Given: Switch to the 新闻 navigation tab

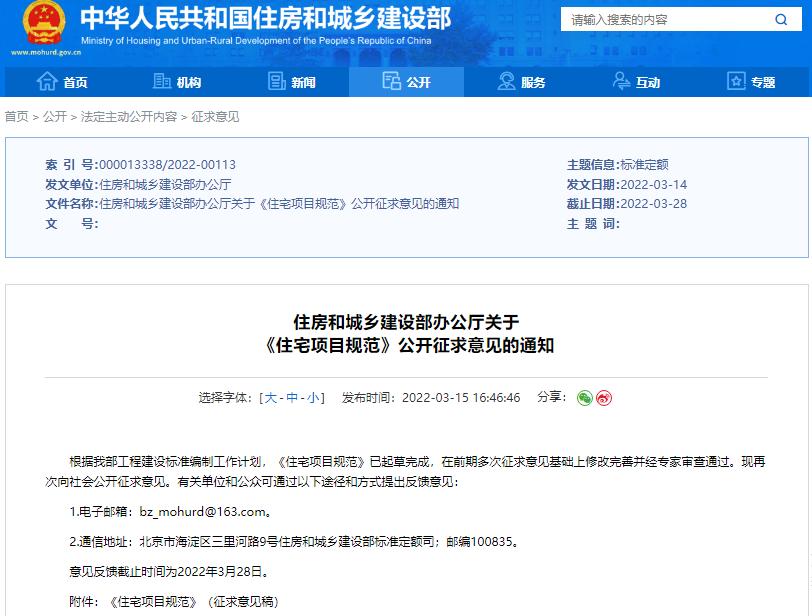Looking at the screenshot, I should coord(299,81).
